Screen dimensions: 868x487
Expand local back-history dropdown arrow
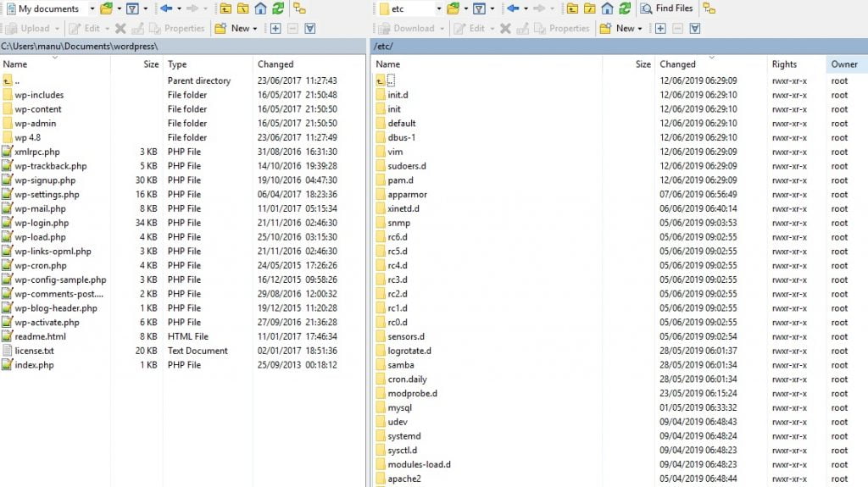179,8
